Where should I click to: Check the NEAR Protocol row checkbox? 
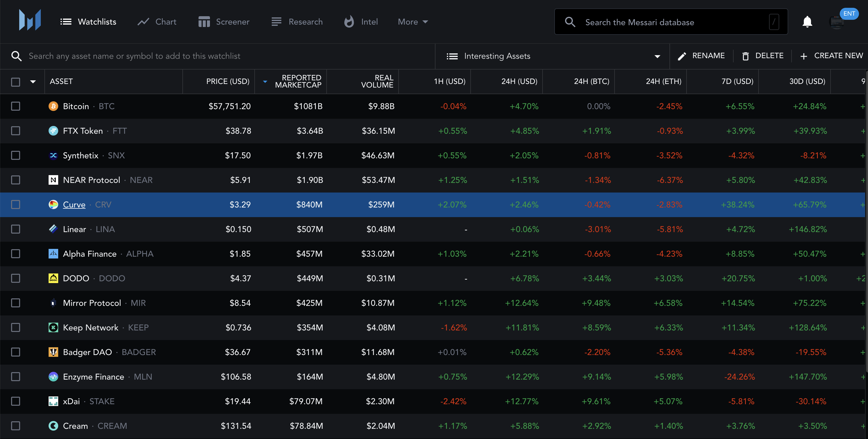16,180
